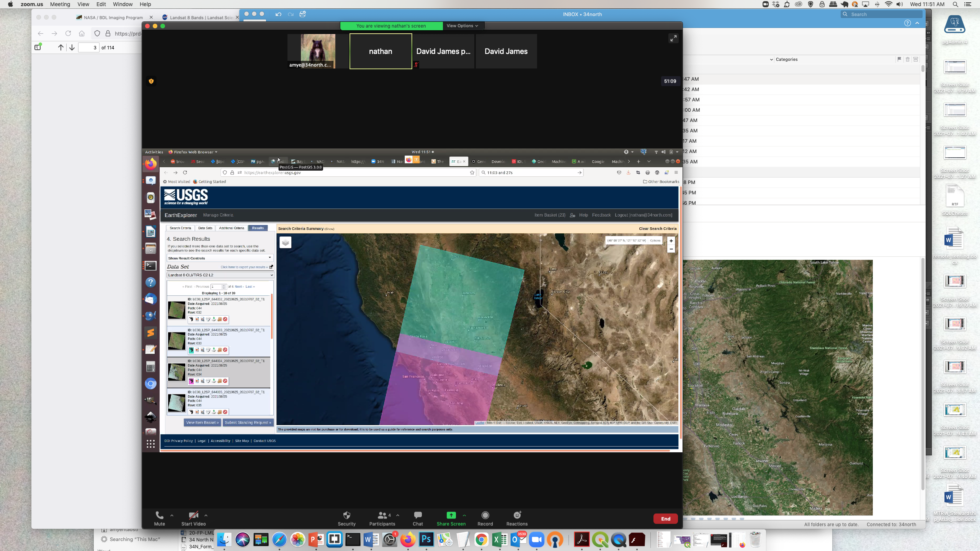980x551 pixels.
Task: Zoom out on the EarthExplorer map
Action: 671,249
